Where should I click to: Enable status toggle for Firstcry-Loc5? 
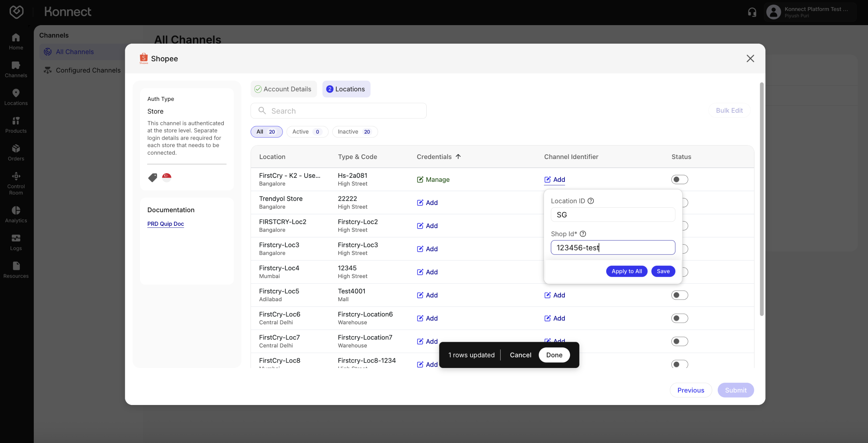click(679, 295)
